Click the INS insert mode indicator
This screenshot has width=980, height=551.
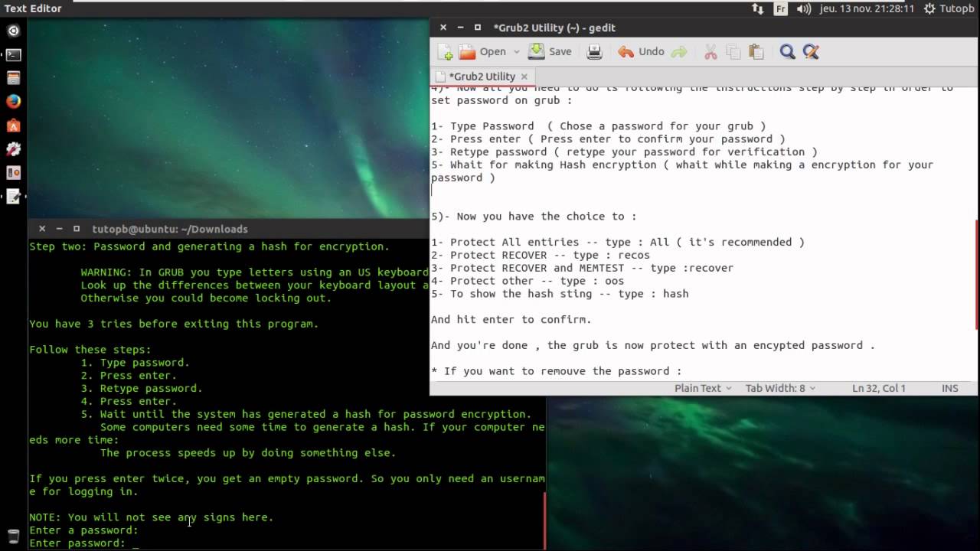[950, 388]
